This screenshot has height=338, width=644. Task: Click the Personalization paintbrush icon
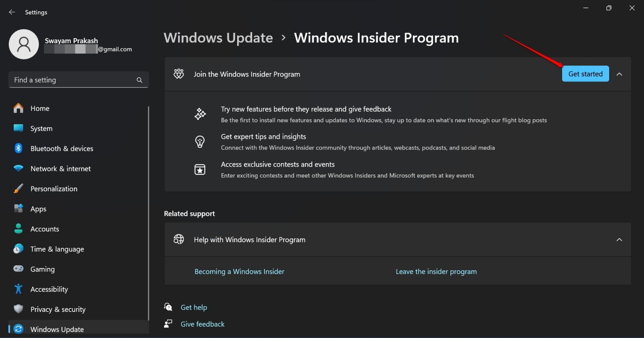(x=18, y=188)
